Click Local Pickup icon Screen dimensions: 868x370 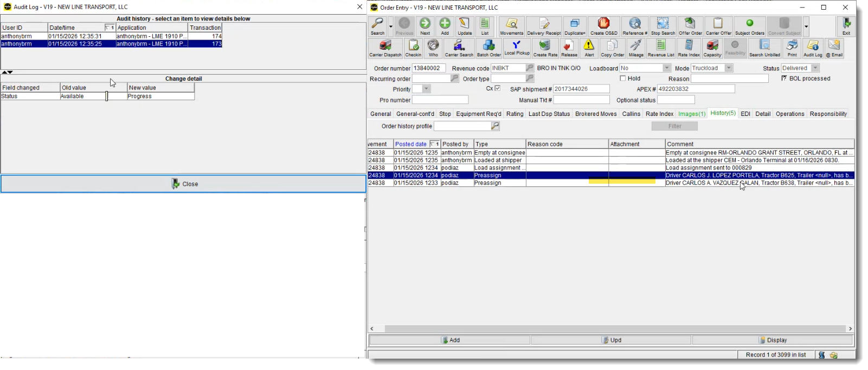point(517,48)
